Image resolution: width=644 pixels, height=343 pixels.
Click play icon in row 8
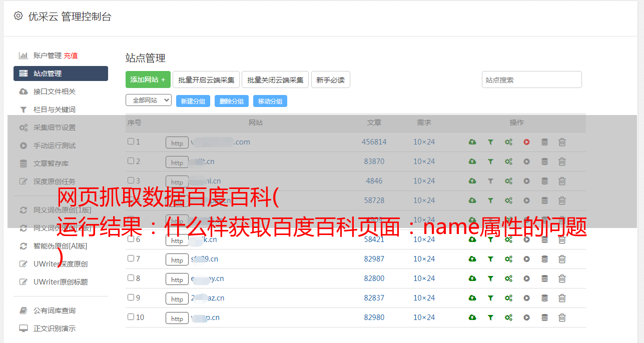(x=526, y=278)
